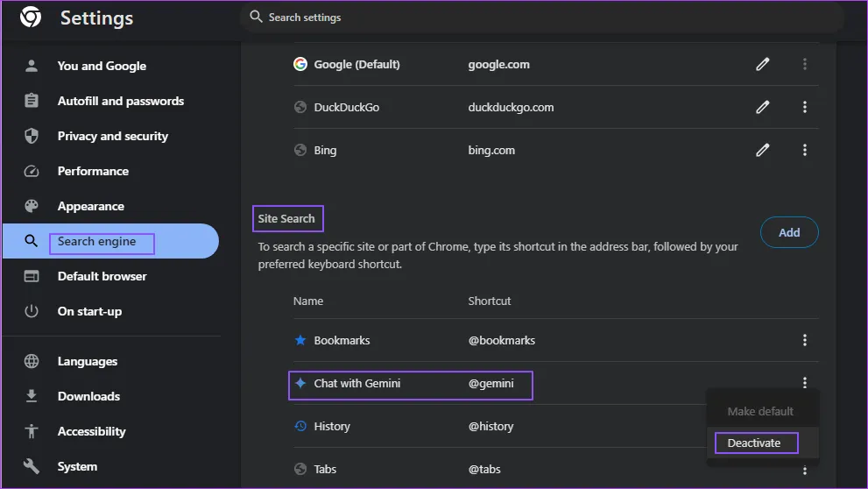This screenshot has width=868, height=489.
Task: Click the globe icon next to DuckDuckGo
Action: (300, 107)
